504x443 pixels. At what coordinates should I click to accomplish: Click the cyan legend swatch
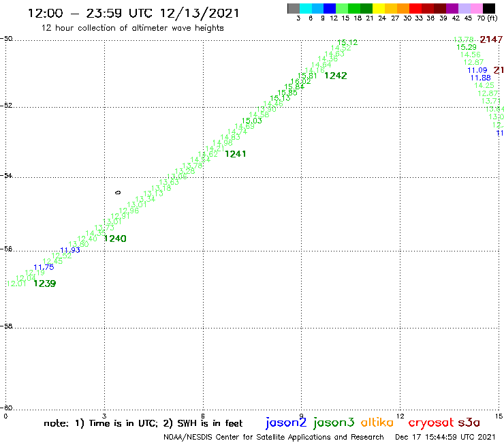[305, 8]
